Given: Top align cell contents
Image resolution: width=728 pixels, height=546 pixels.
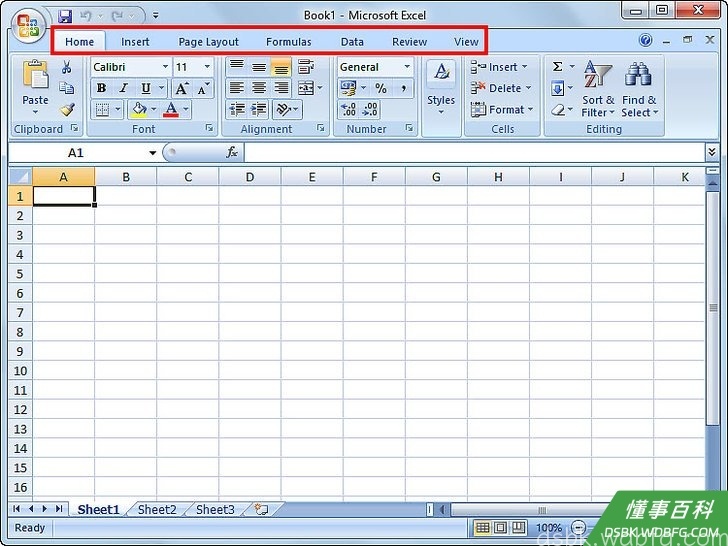Looking at the screenshot, I should 237,66.
